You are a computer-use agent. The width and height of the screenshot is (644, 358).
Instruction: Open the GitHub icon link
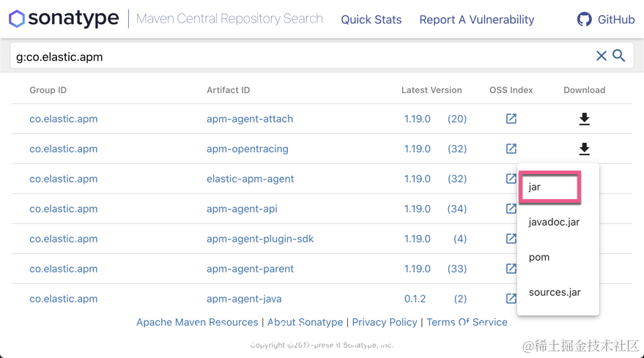[584, 19]
